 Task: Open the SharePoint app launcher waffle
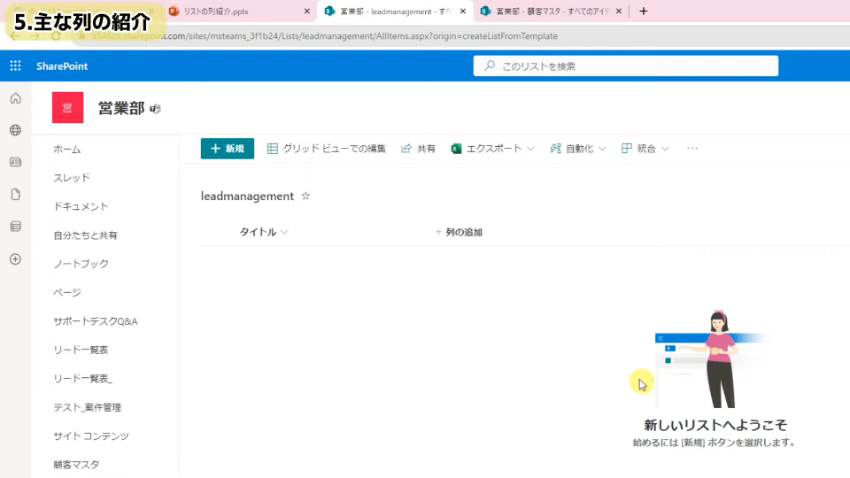(x=15, y=66)
